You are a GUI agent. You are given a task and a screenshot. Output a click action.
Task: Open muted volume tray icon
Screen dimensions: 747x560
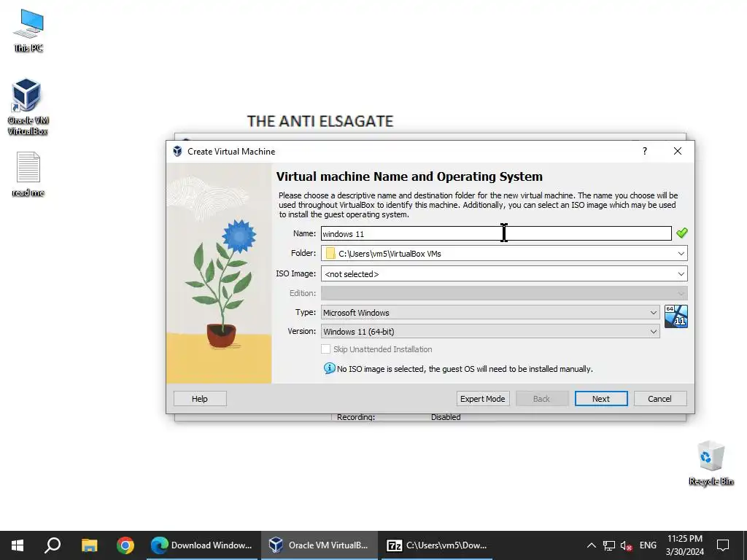pos(627,545)
